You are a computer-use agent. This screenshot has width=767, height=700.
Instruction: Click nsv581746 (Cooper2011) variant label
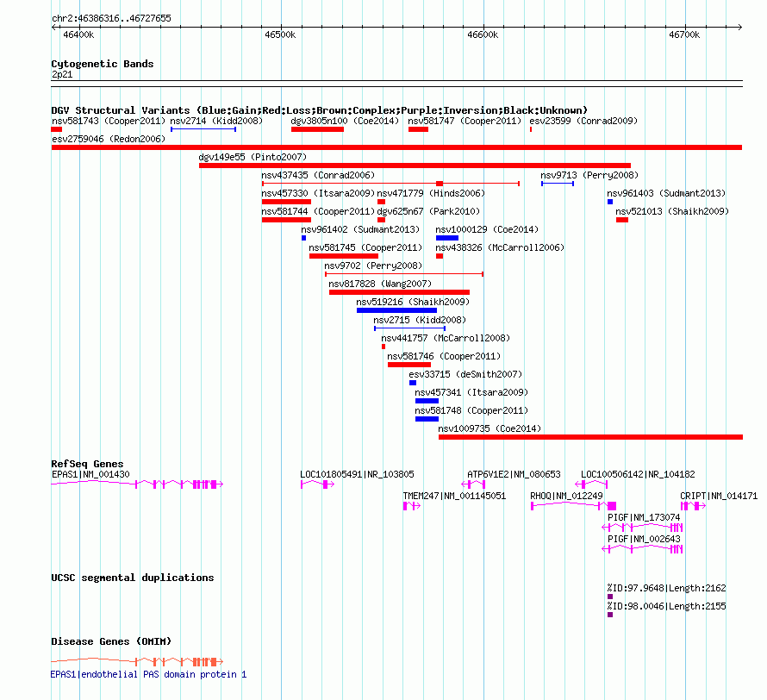pos(444,356)
